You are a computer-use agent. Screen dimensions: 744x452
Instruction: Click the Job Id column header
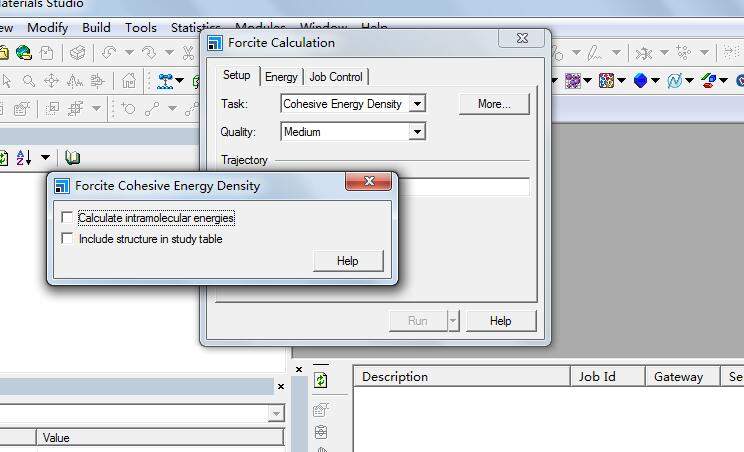point(607,377)
